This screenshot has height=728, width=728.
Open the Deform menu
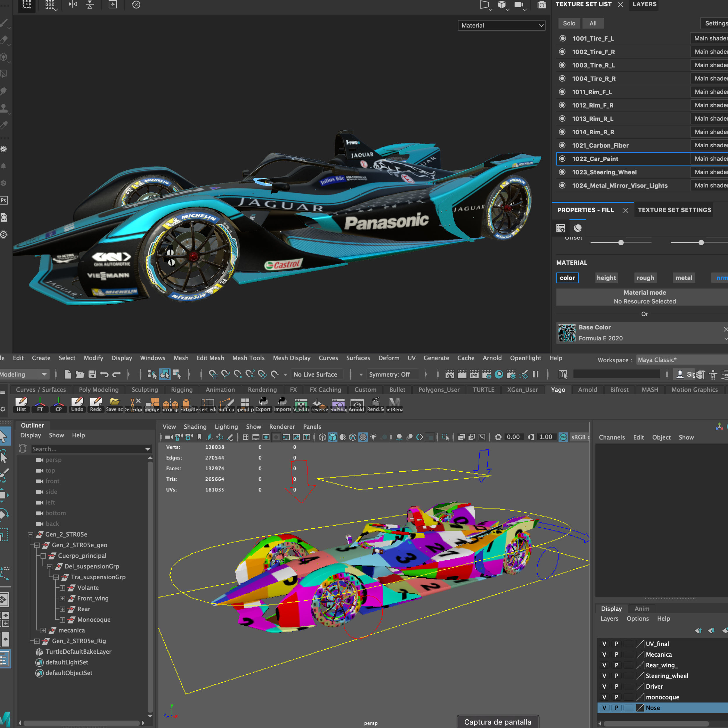[x=389, y=358]
